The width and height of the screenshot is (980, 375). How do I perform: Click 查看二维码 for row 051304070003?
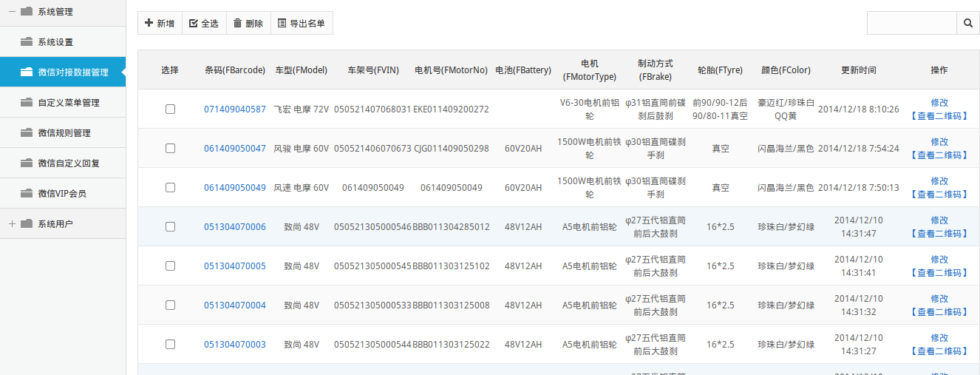pos(939,351)
